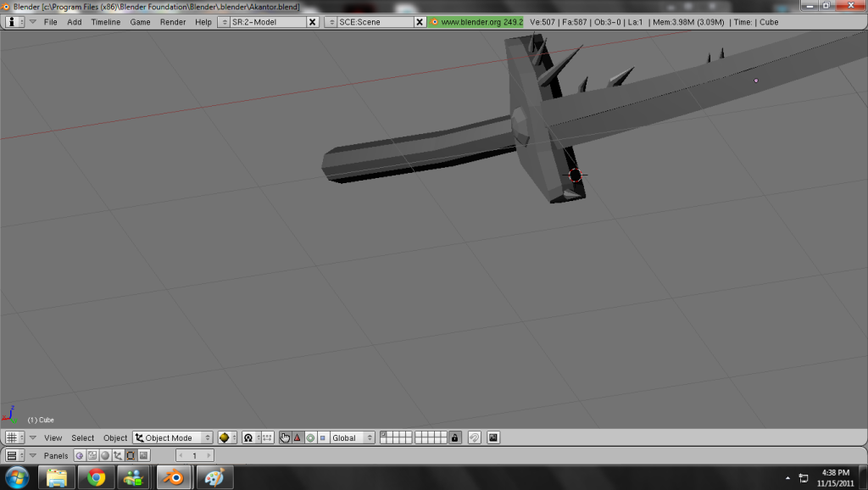Toggle the 3D manipulator hand button
This screenshot has height=490, width=868.
click(x=286, y=438)
